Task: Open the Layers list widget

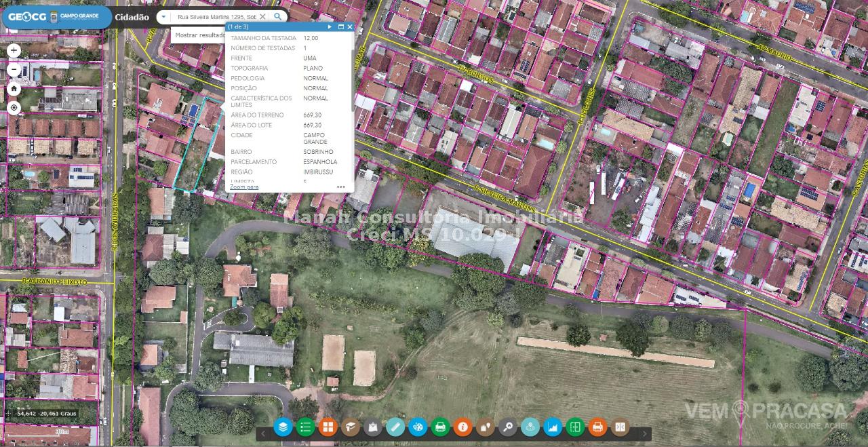Action: [x=283, y=427]
